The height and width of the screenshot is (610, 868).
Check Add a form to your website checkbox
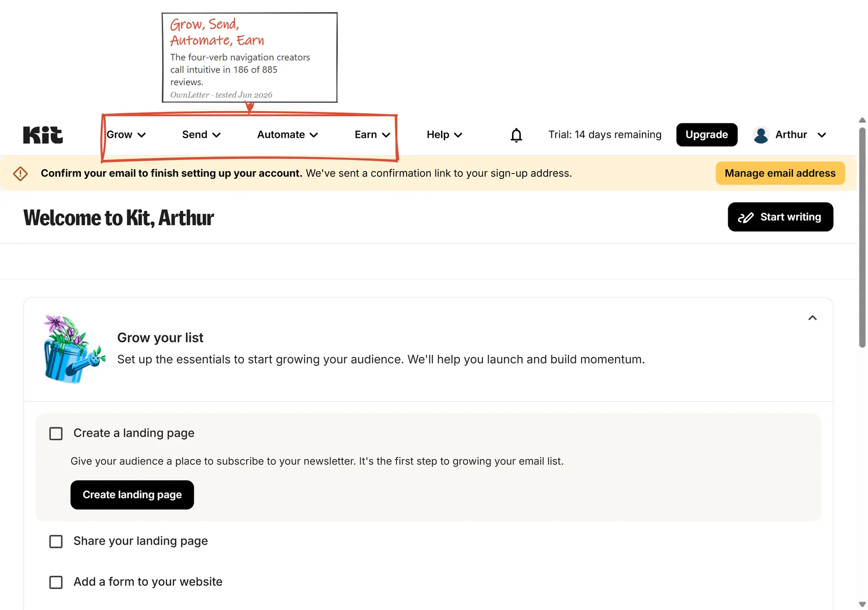click(56, 582)
